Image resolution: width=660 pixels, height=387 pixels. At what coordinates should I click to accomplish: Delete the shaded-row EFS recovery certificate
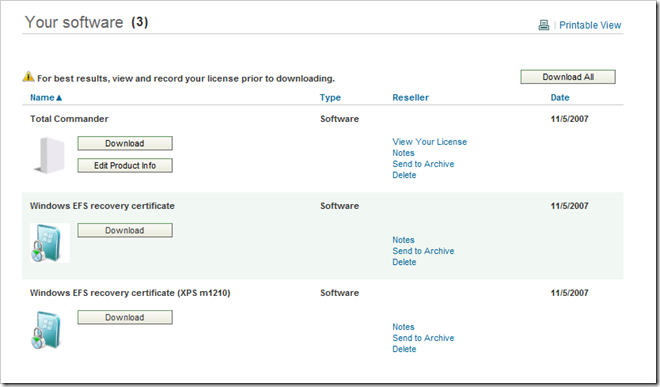(404, 262)
